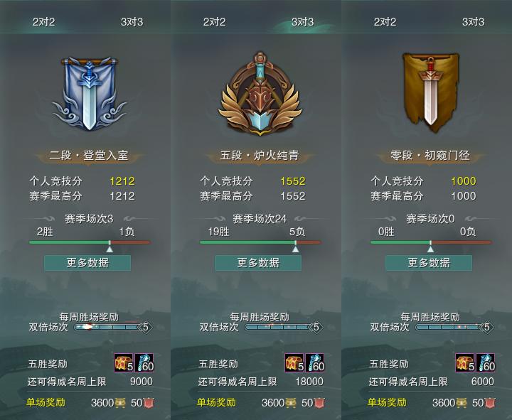Viewport: 512px width, 420px height.
Task: Switch to 2对2 tab in left panel
Action: tap(44, 22)
